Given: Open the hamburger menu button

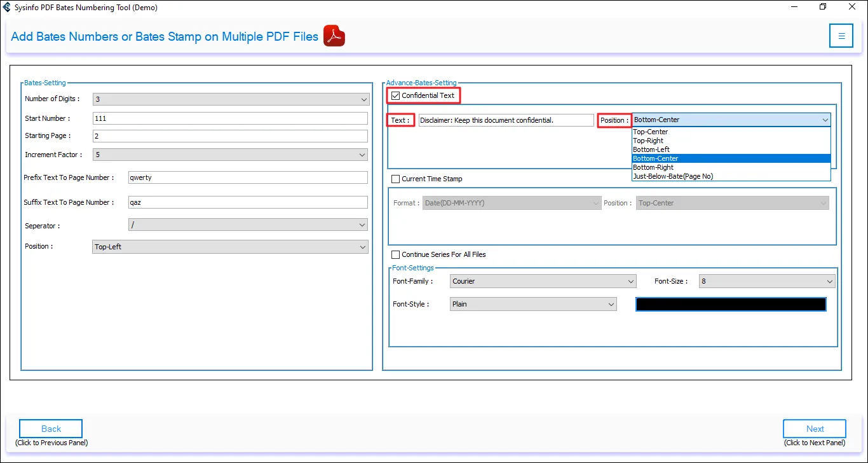Looking at the screenshot, I should (x=841, y=36).
